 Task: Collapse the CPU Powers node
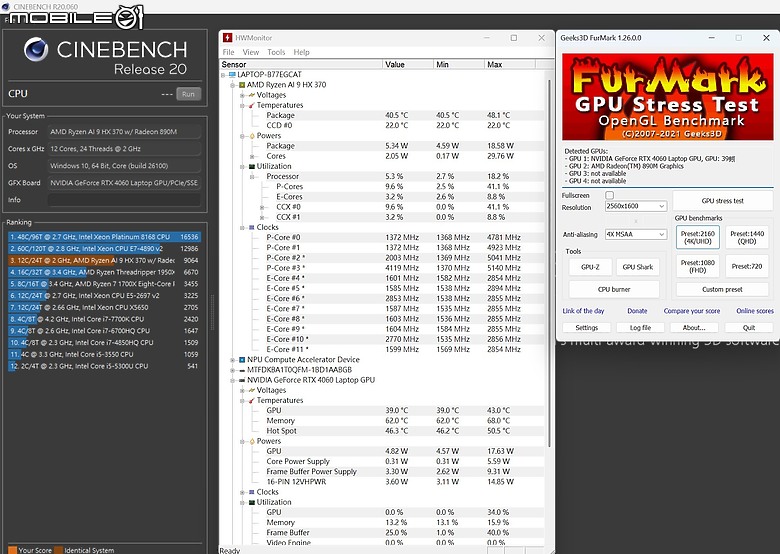pyautogui.click(x=242, y=136)
